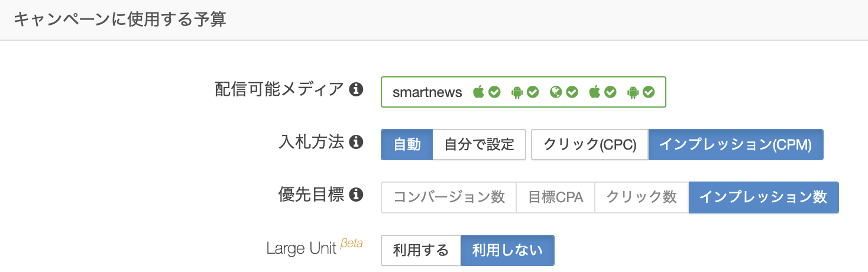Open the info tooltip for 入札方法

point(355,143)
